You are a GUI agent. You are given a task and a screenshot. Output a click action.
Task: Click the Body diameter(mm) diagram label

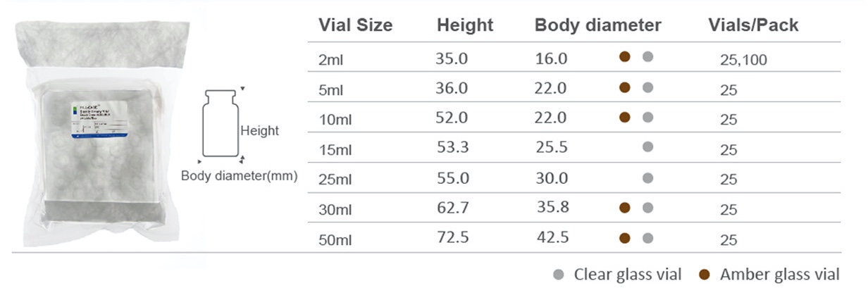[x=239, y=175]
